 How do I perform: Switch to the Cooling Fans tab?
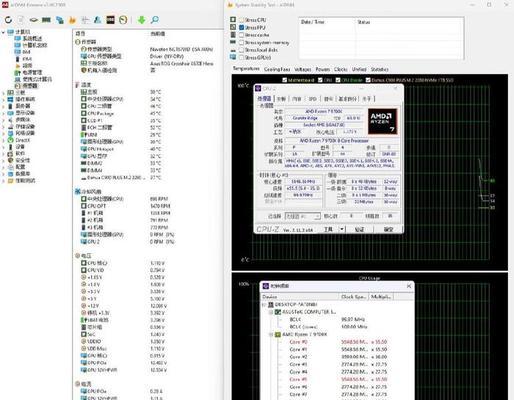click(x=277, y=69)
